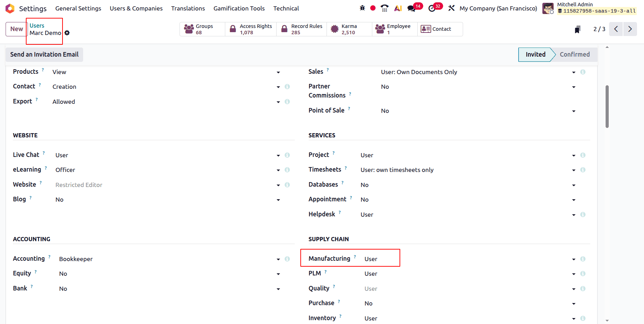The height and width of the screenshot is (324, 644).
Task: Open General Settings menu
Action: pos(78,8)
